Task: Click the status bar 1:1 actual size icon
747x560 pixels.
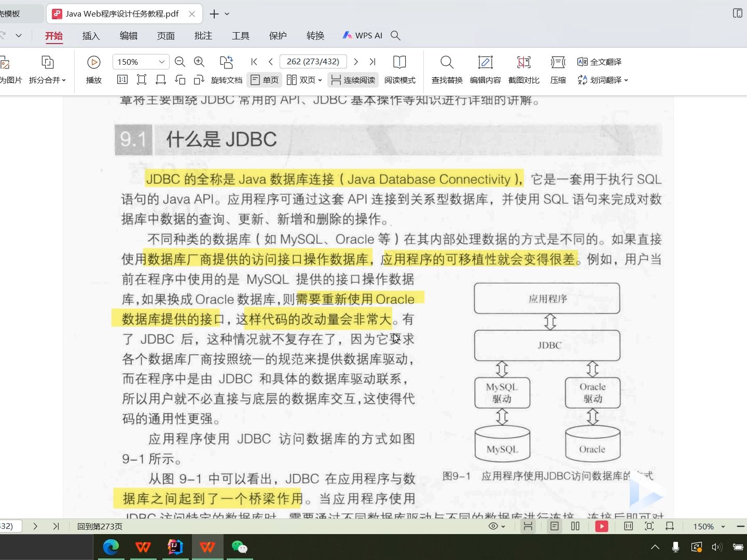Action: [x=628, y=526]
